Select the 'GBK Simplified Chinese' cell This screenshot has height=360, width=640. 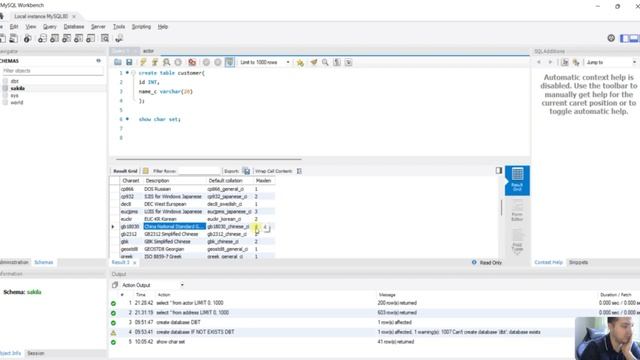click(174, 241)
